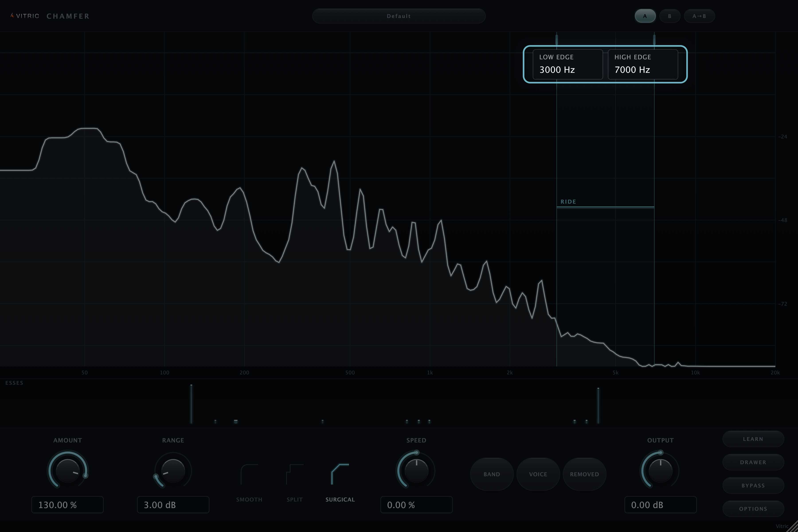Click the 3.00 dB range field
Viewport: 798px width, 532px height.
tap(173, 505)
